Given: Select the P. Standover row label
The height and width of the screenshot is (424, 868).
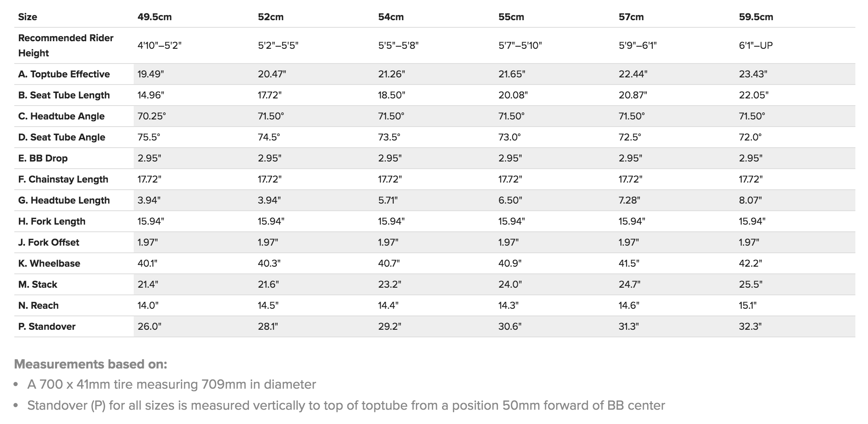Looking at the screenshot, I should tap(47, 327).
